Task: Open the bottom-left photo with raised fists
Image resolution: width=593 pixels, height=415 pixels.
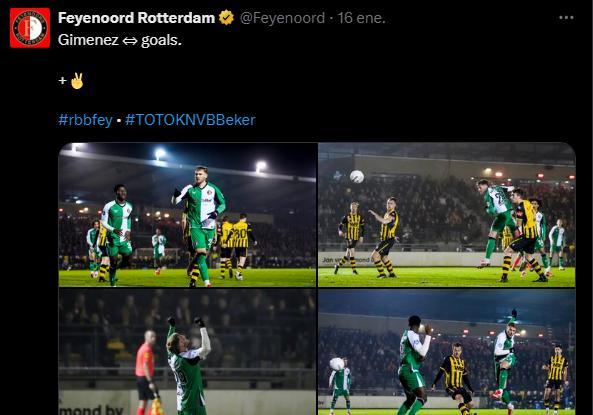Action: click(x=187, y=352)
